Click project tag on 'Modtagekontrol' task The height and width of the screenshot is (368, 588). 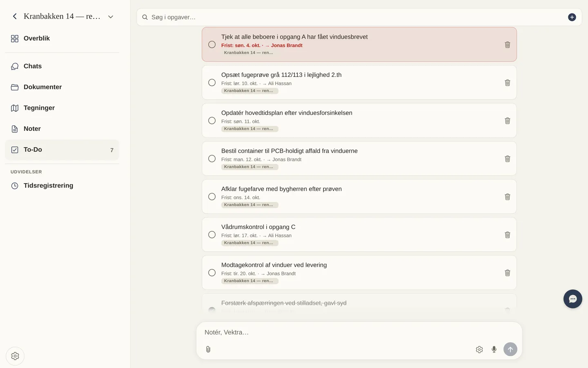250,281
